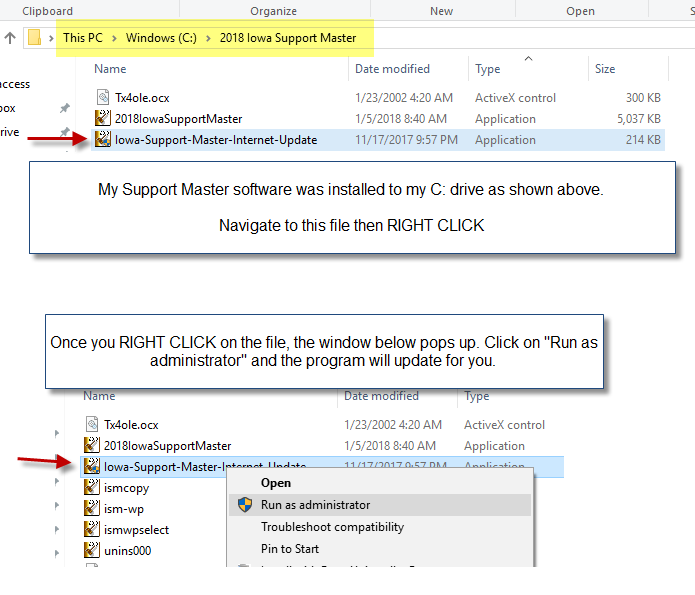The image size is (695, 595).
Task: Click 2018IowaSupportMaster icon in lower list
Action: pyautogui.click(x=92, y=445)
